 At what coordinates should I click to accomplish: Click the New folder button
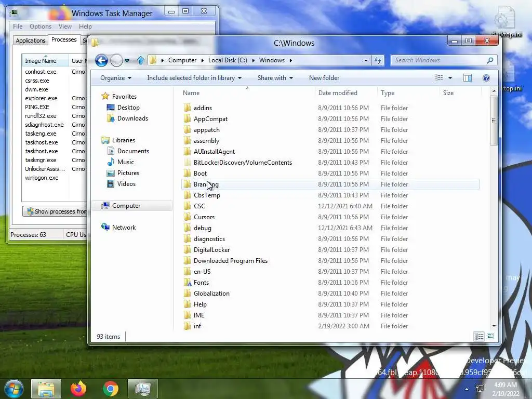[x=324, y=78]
